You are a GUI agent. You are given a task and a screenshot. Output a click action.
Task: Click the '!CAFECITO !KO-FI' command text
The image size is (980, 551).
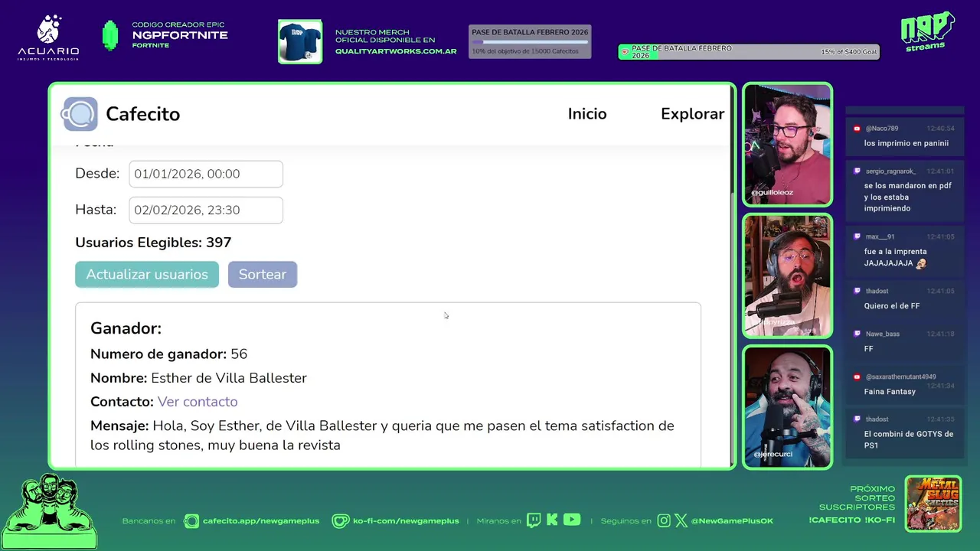851,520
